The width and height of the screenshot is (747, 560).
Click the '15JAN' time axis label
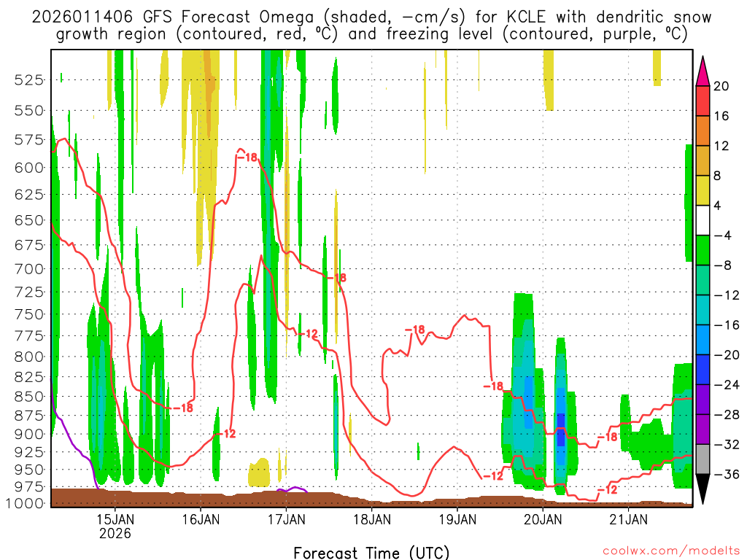[115, 519]
